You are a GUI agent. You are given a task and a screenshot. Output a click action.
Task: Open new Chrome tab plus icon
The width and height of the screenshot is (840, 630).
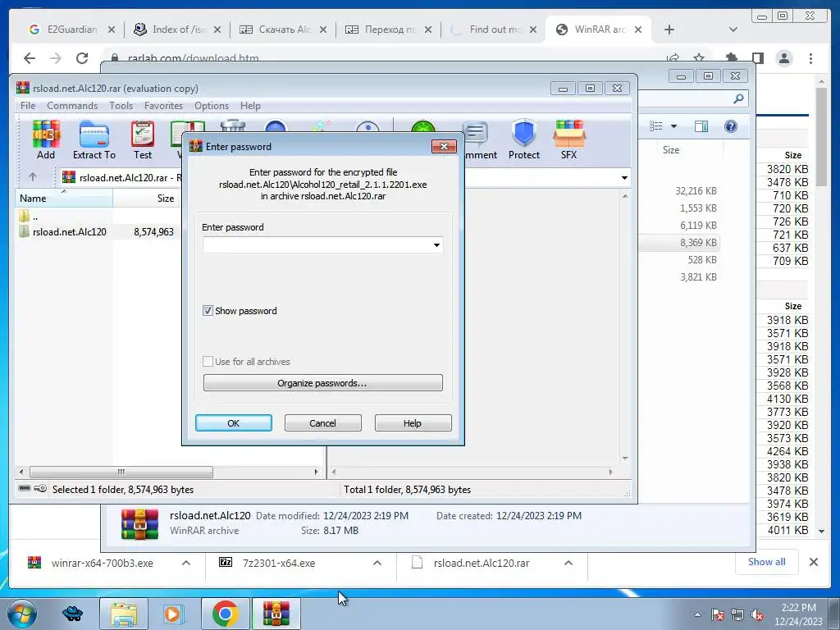coord(669,30)
